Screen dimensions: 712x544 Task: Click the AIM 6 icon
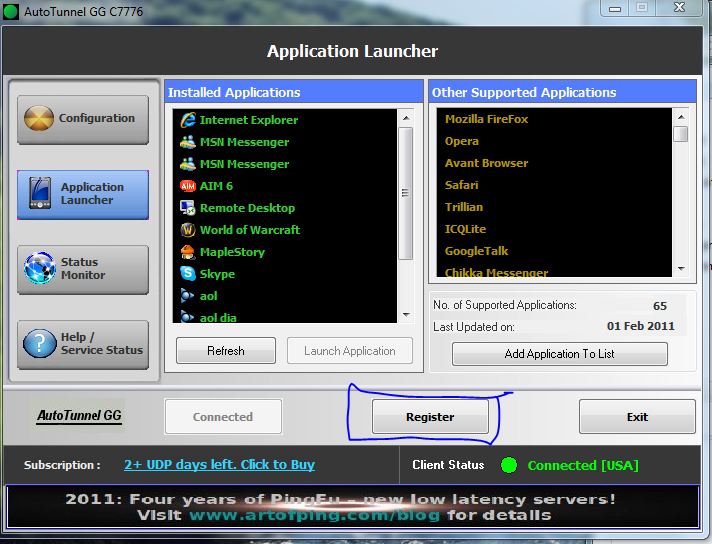point(188,186)
